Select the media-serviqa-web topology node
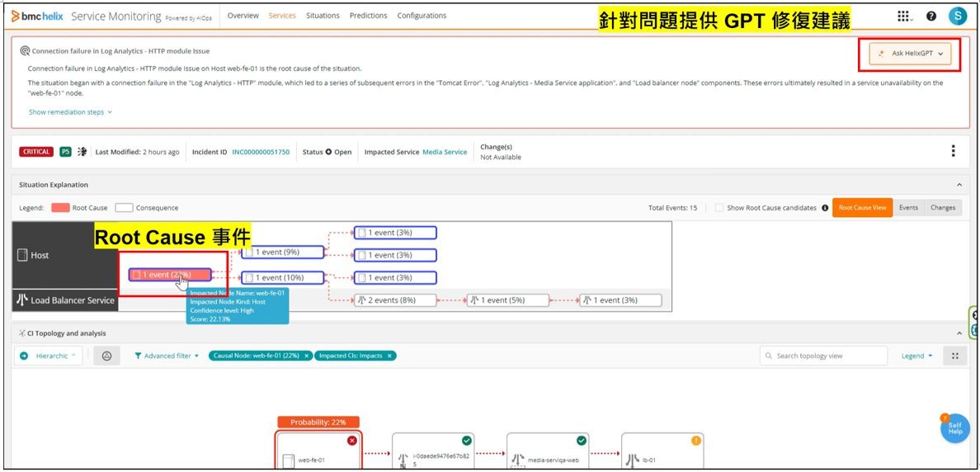 pyautogui.click(x=548, y=451)
